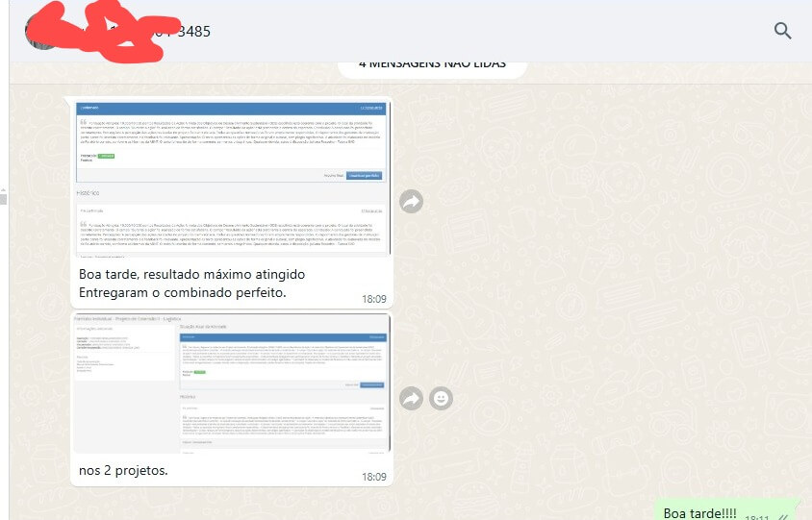Click the message 'nos 2 projetos.'
812x520 pixels.
pyautogui.click(x=123, y=471)
